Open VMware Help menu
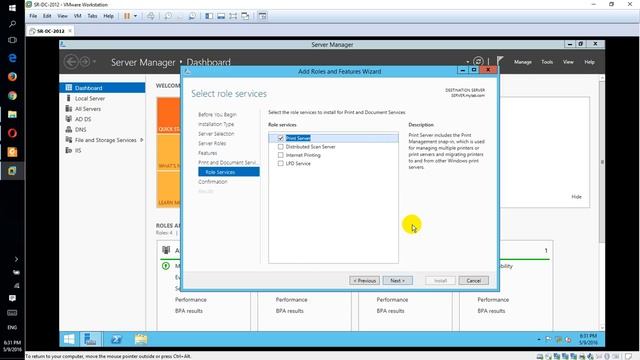The image size is (640, 360). [108, 16]
